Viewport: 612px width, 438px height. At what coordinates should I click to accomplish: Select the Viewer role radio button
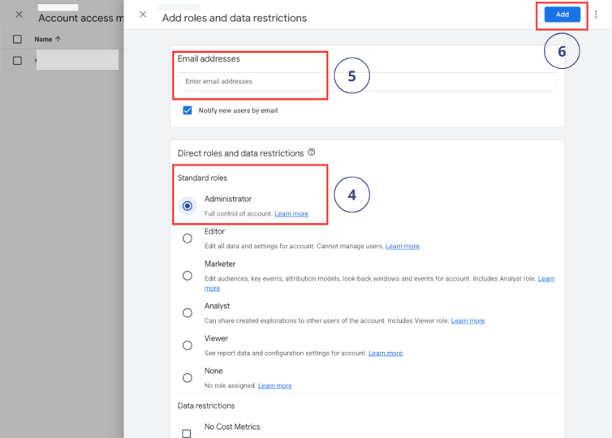click(x=187, y=345)
